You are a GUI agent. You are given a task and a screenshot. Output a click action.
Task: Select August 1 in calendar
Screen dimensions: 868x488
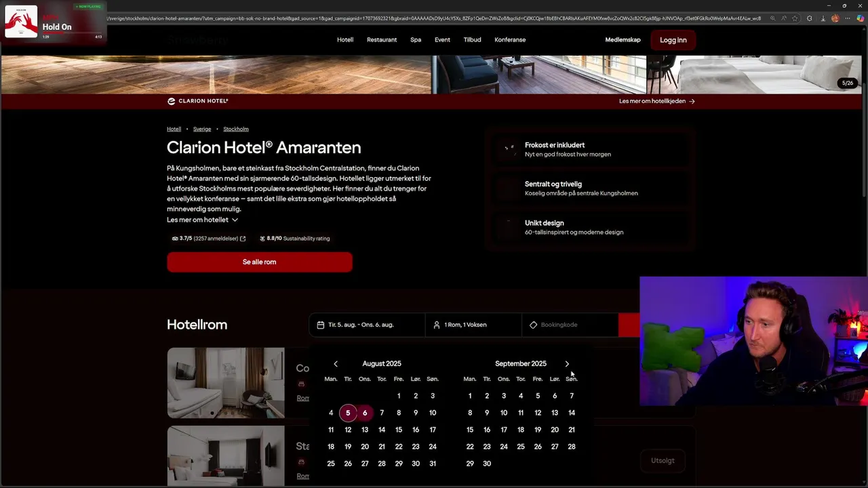click(x=399, y=396)
